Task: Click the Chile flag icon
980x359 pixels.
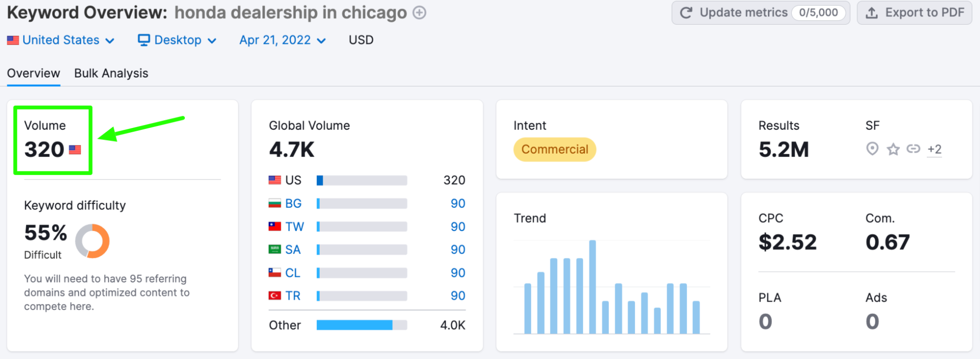Action: [275, 273]
